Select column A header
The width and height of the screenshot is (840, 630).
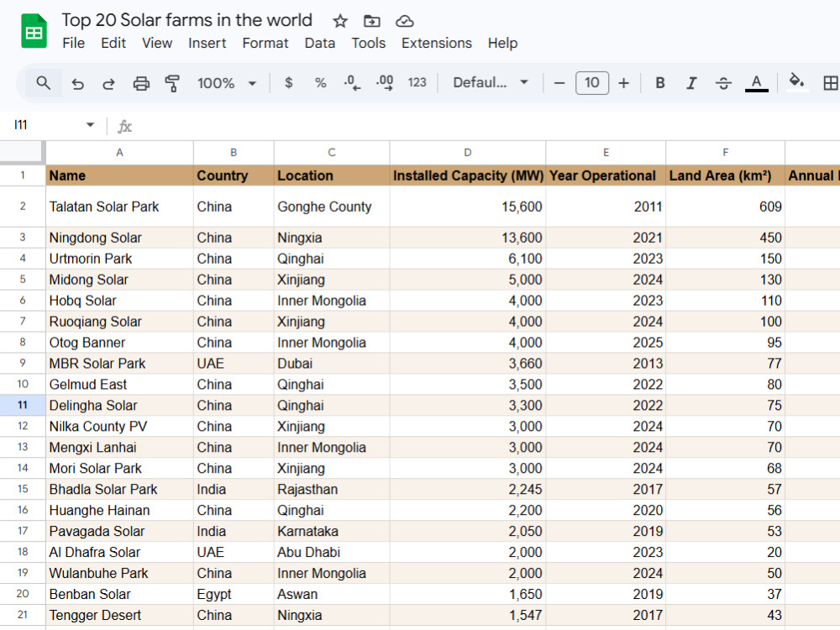[119, 153]
